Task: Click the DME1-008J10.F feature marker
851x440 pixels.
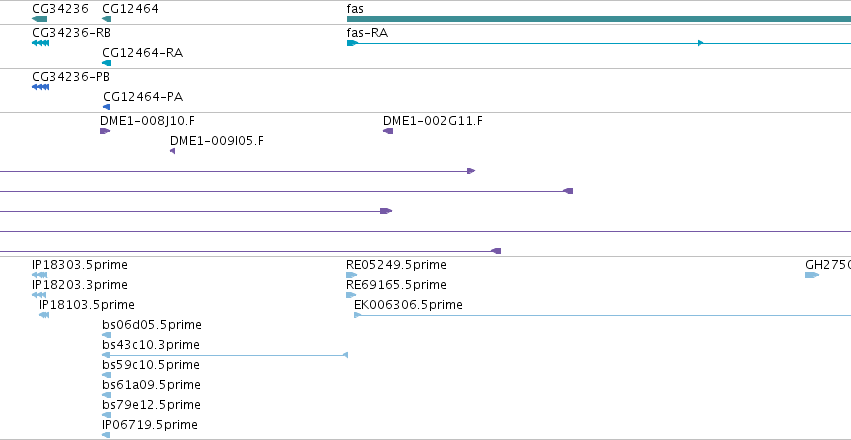Action: click(x=105, y=131)
